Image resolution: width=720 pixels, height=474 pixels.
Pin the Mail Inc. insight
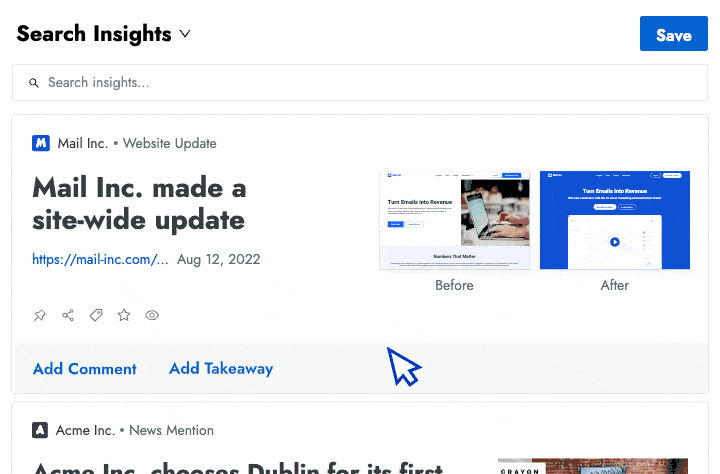point(40,315)
